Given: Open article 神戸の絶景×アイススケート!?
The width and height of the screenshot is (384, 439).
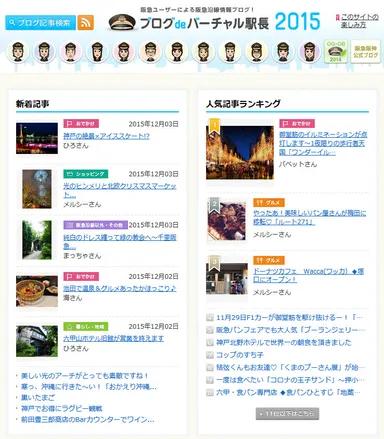Looking at the screenshot, I should click(x=106, y=136).
